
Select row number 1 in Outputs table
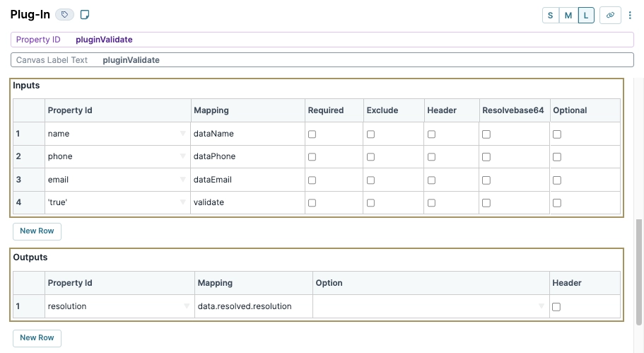29,306
